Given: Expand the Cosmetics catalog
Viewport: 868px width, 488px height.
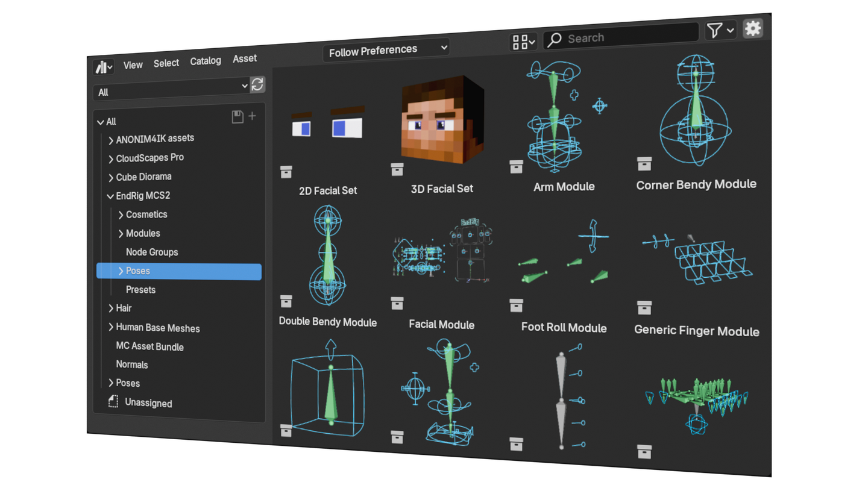Looking at the screenshot, I should point(121,215).
